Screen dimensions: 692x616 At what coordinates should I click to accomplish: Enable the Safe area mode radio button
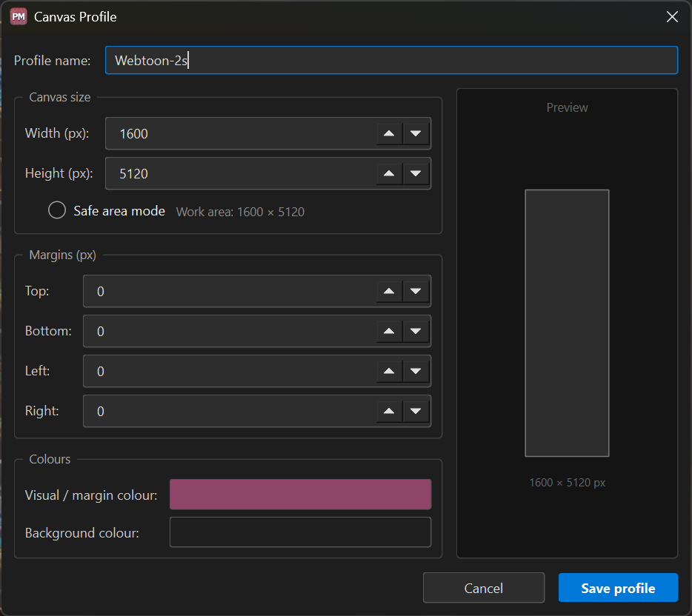[x=57, y=210]
